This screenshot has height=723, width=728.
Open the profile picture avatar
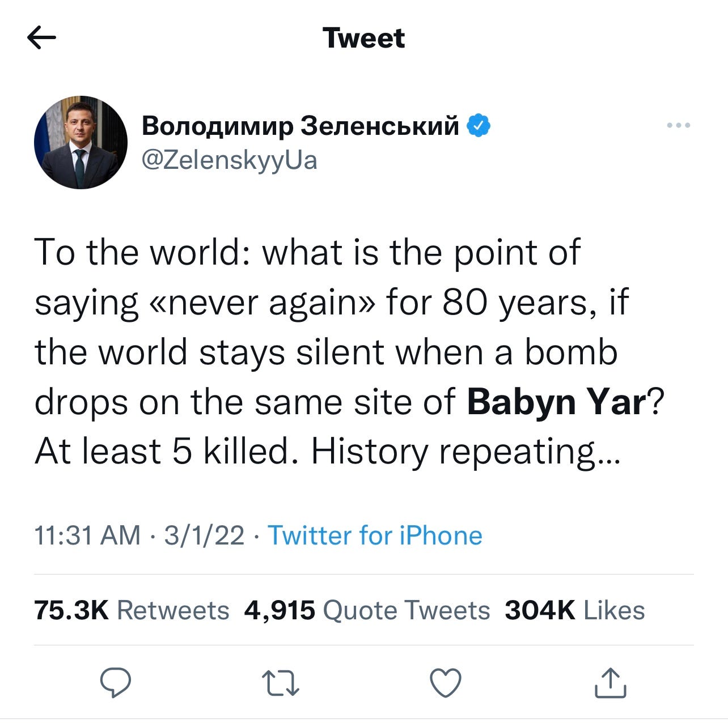(x=81, y=142)
